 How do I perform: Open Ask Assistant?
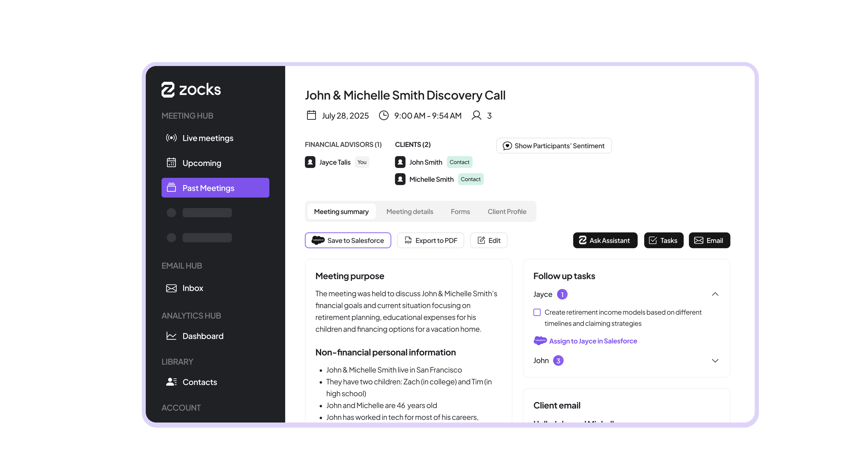pyautogui.click(x=605, y=240)
